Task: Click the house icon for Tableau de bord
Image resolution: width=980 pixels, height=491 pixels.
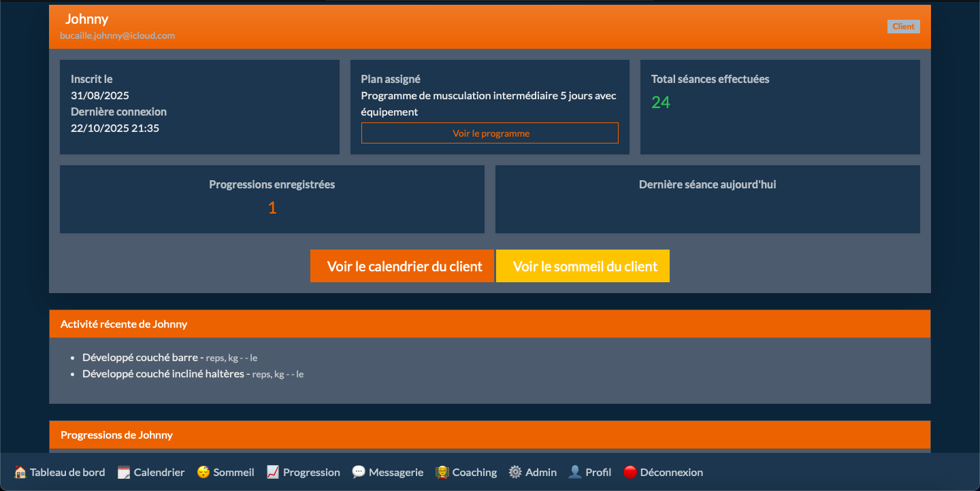Action: pos(20,472)
